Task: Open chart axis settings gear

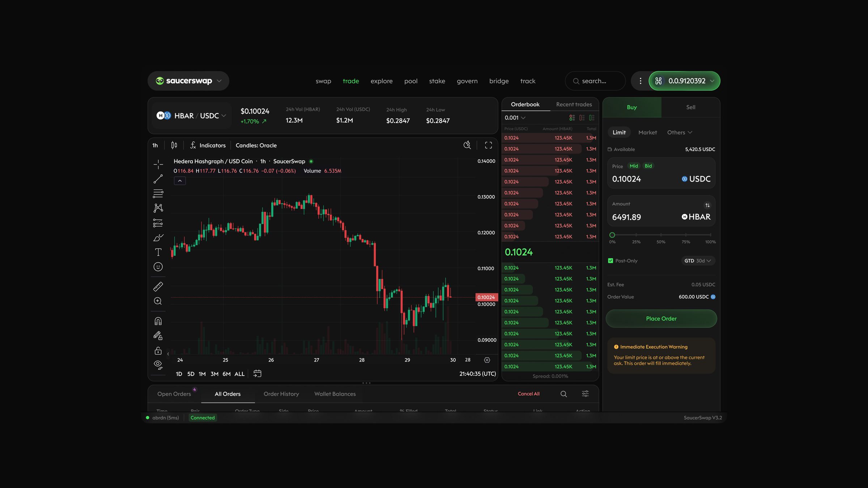Action: 487,360
